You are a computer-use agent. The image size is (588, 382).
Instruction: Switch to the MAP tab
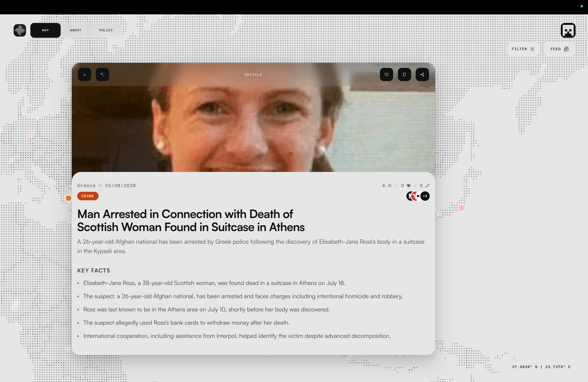(46, 30)
